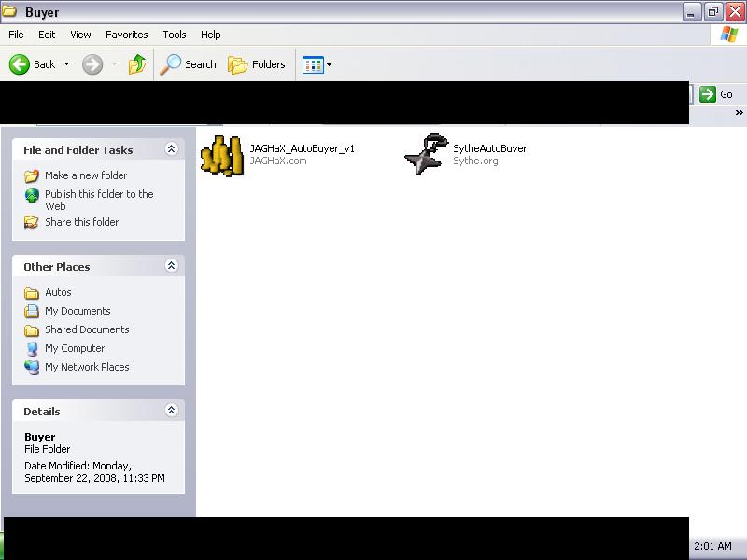
Task: Toggle the Folders pane button
Action: pos(257,64)
